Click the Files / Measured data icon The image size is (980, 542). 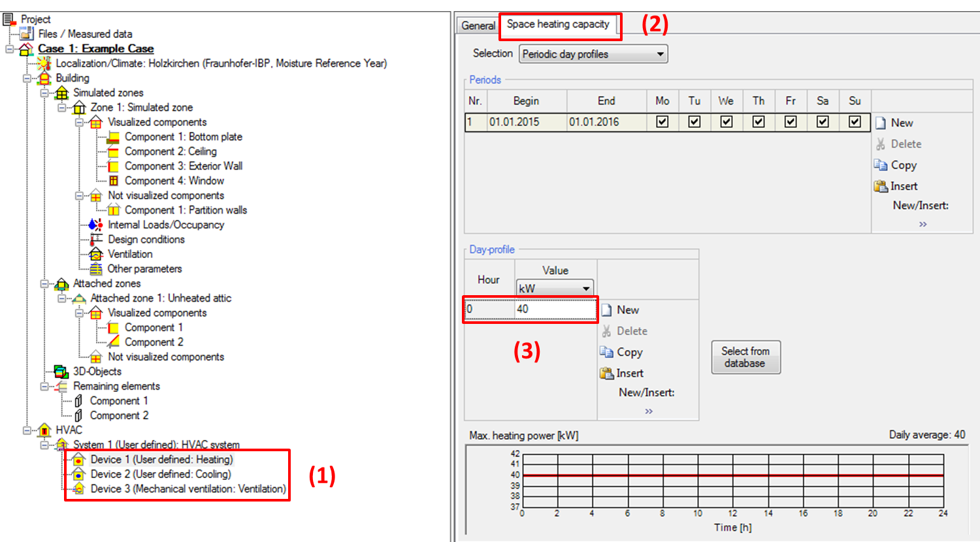coord(27,33)
